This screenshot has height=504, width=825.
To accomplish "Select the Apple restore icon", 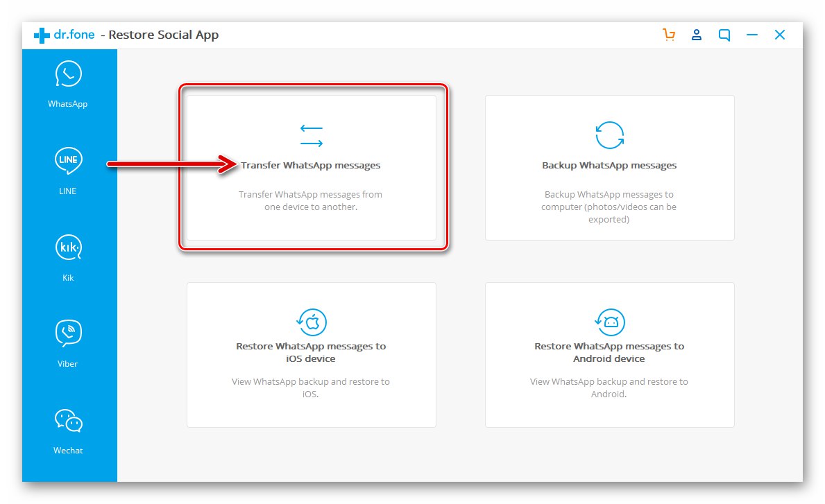I will [311, 323].
